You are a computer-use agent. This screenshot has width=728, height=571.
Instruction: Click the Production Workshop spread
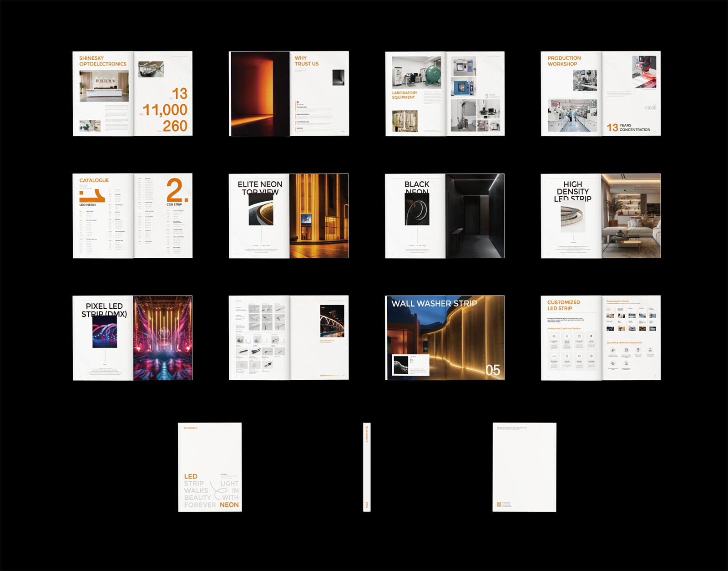click(601, 93)
